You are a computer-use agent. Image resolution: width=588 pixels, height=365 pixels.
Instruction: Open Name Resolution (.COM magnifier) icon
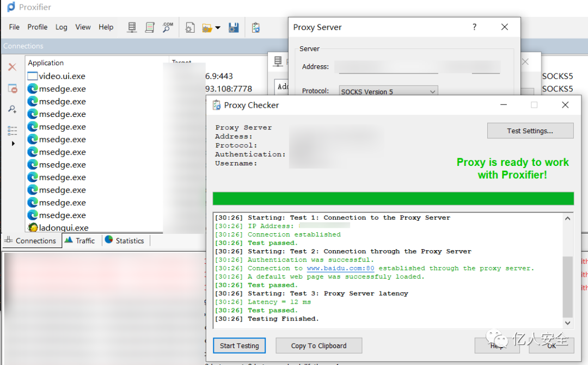point(168,27)
